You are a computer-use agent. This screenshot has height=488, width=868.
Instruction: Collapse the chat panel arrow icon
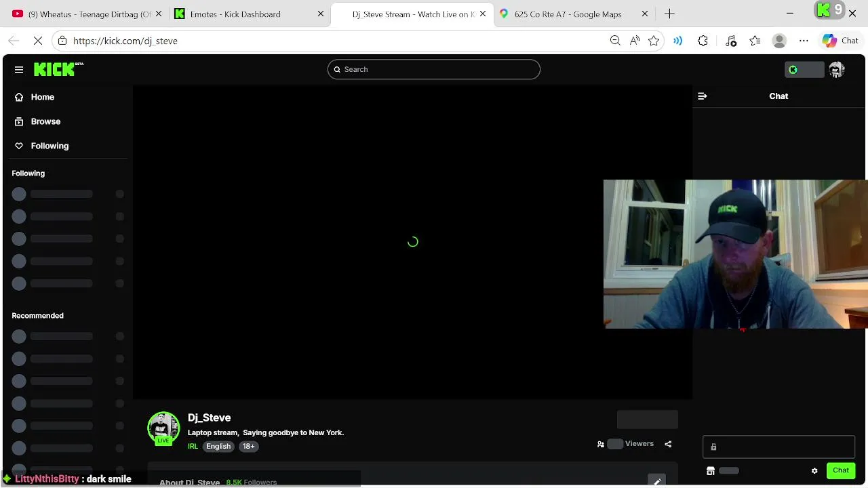point(703,96)
